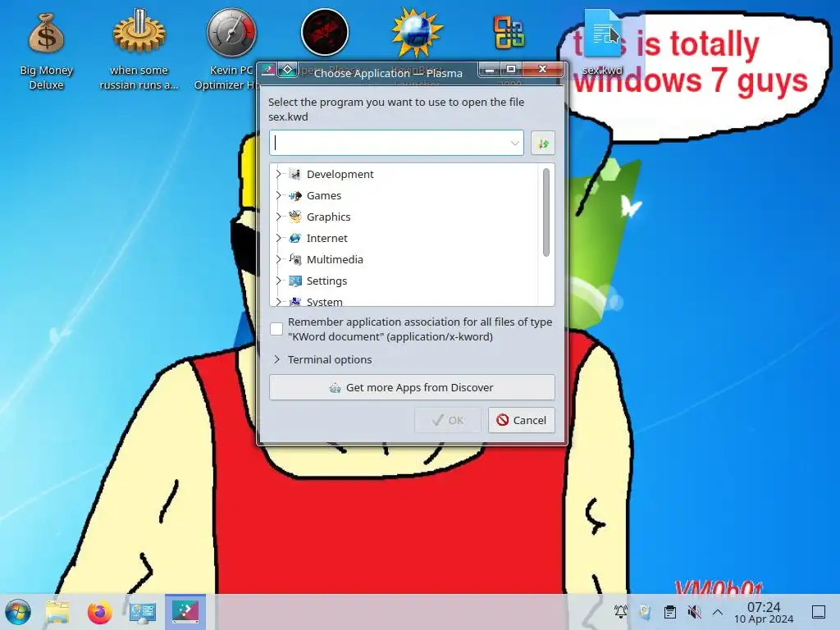
Task: Click the application list scrollbar
Action: click(546, 212)
